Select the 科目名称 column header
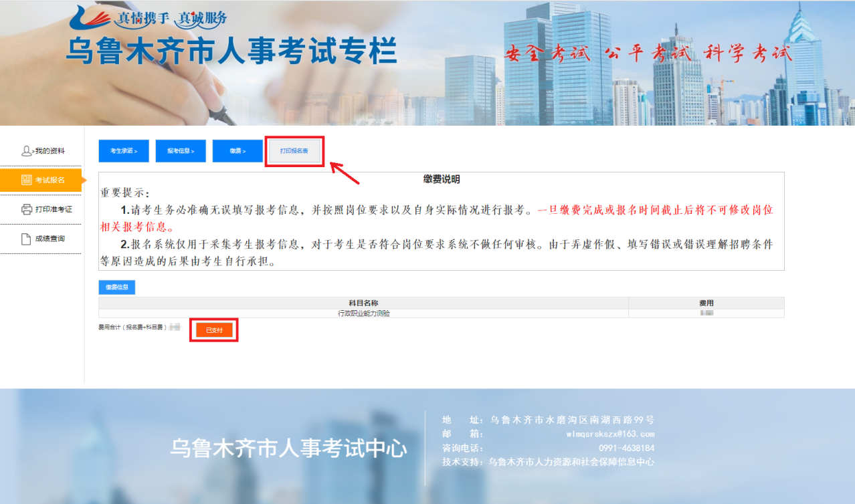 pos(363,303)
